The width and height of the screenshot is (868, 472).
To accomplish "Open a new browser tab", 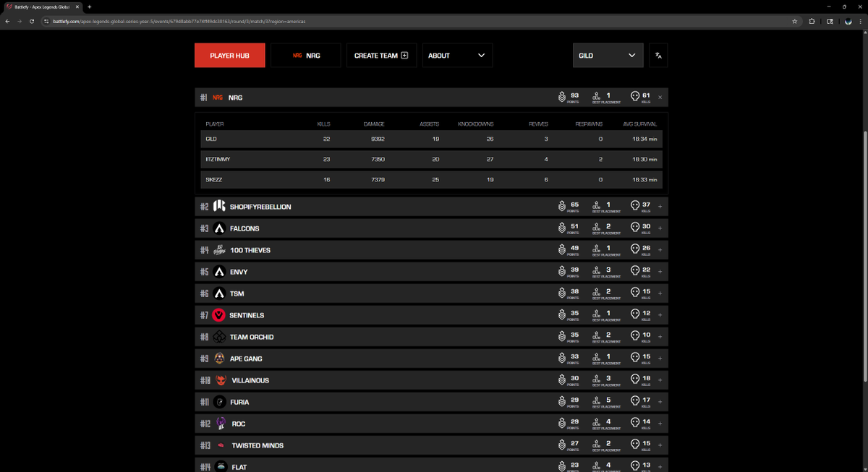I will tap(90, 7).
